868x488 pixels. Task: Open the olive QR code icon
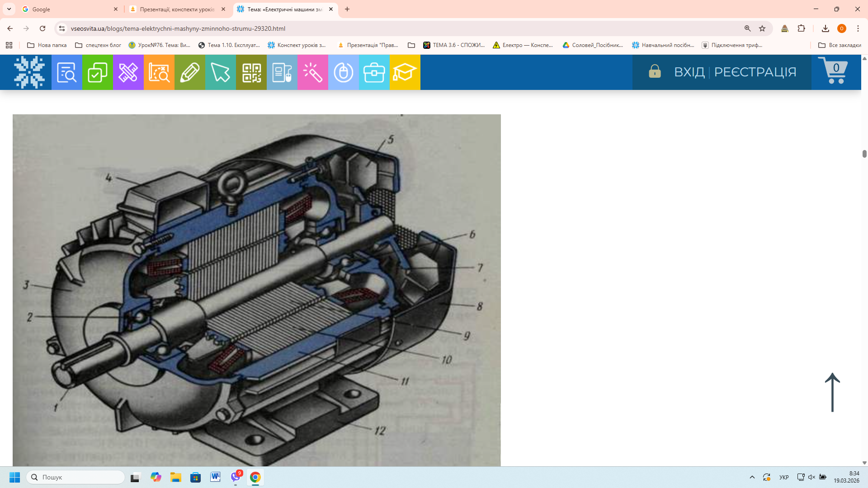pyautogui.click(x=251, y=72)
